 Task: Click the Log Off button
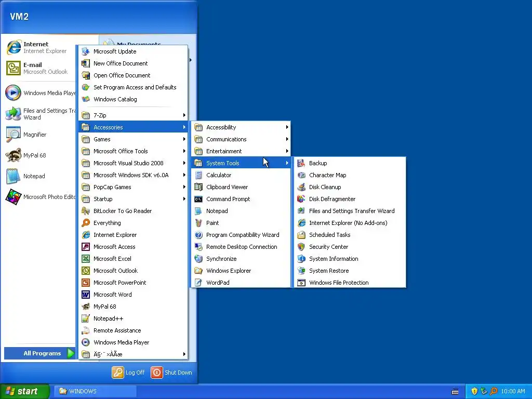point(128,373)
